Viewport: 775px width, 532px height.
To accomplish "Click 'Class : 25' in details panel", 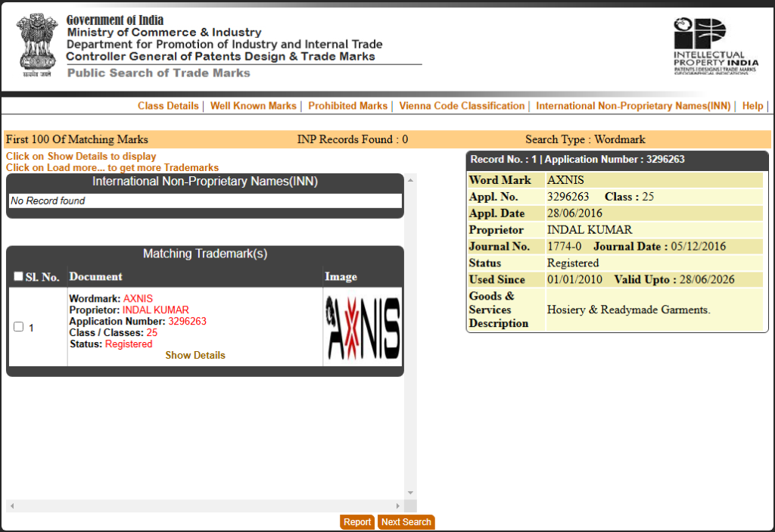I will [x=629, y=197].
